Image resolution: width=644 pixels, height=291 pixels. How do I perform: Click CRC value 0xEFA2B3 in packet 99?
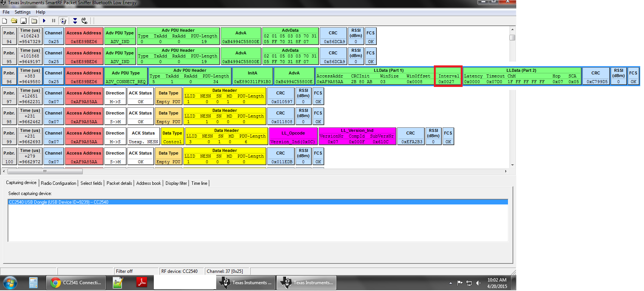pos(412,142)
